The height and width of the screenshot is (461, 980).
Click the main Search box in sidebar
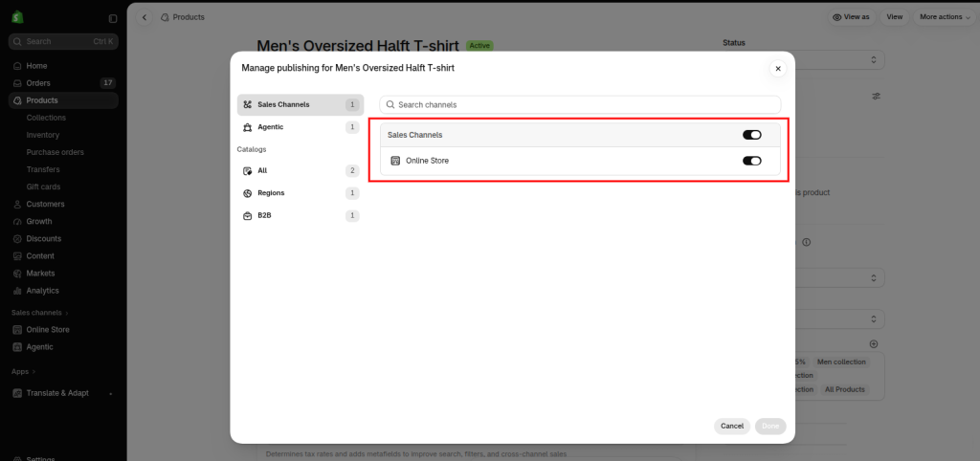pyautogui.click(x=63, y=41)
